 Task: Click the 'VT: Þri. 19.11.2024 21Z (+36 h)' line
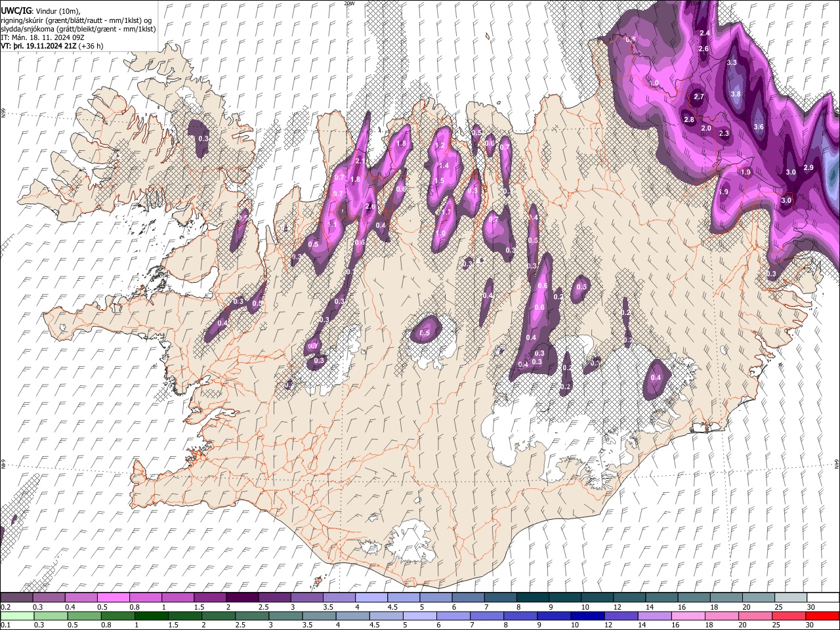pos(52,46)
